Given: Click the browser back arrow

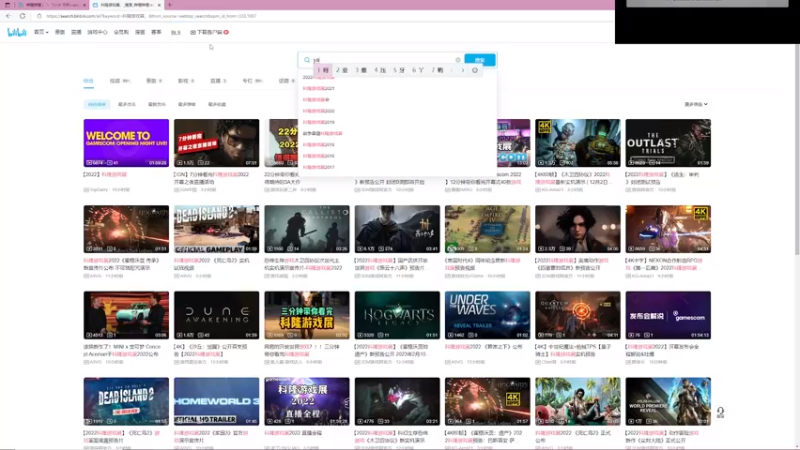Looking at the screenshot, I should (x=8, y=16).
